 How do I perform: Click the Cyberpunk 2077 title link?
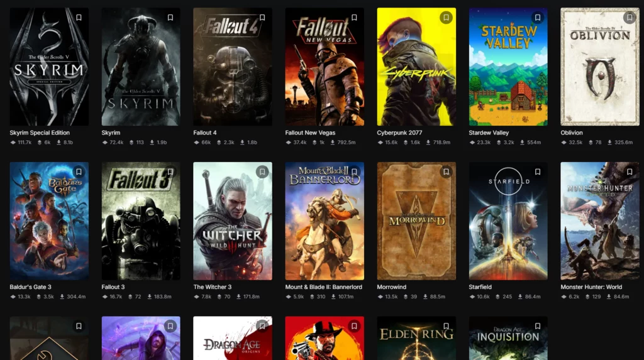(x=399, y=133)
